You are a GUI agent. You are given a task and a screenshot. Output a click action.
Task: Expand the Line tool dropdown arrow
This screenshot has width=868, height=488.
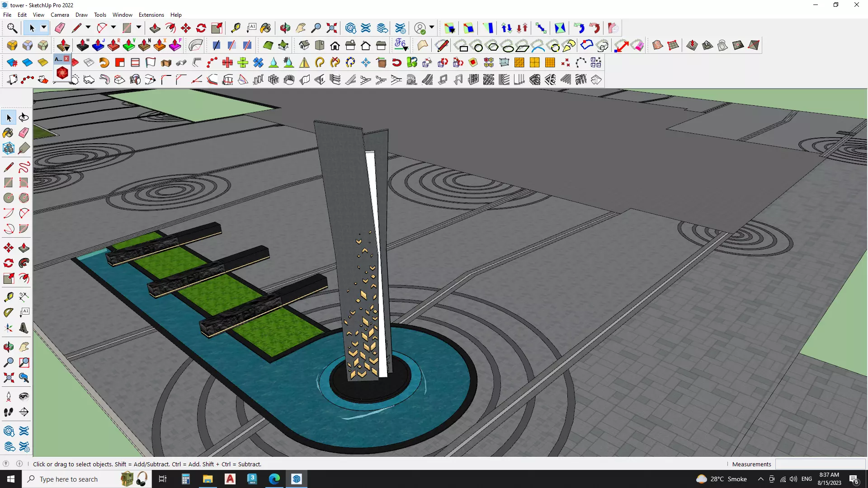(x=88, y=28)
